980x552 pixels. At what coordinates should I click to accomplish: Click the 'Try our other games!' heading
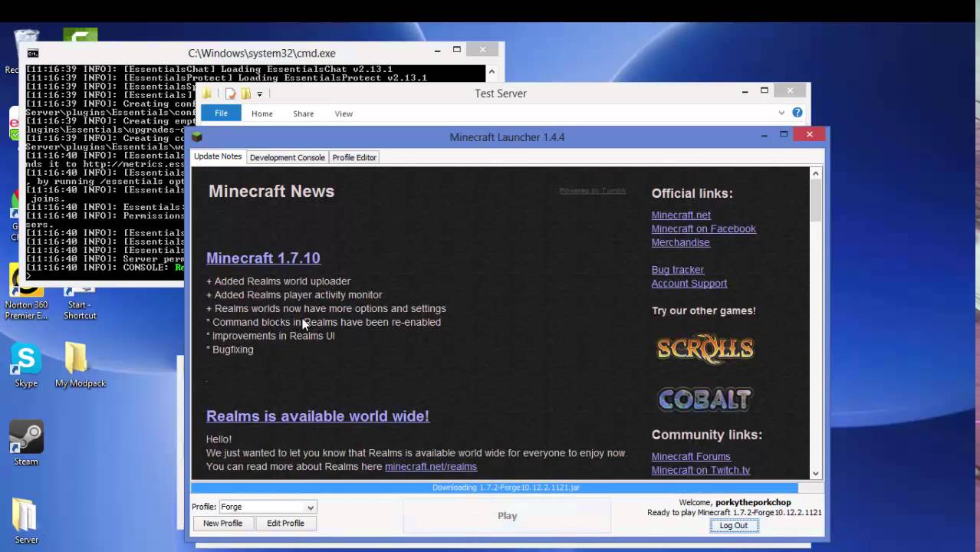point(703,310)
